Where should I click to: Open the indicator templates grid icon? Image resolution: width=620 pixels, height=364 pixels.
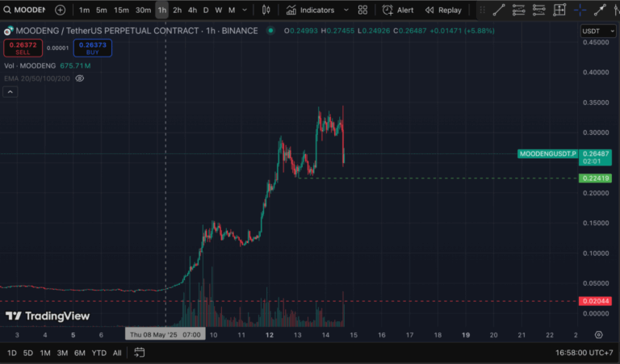click(x=362, y=10)
